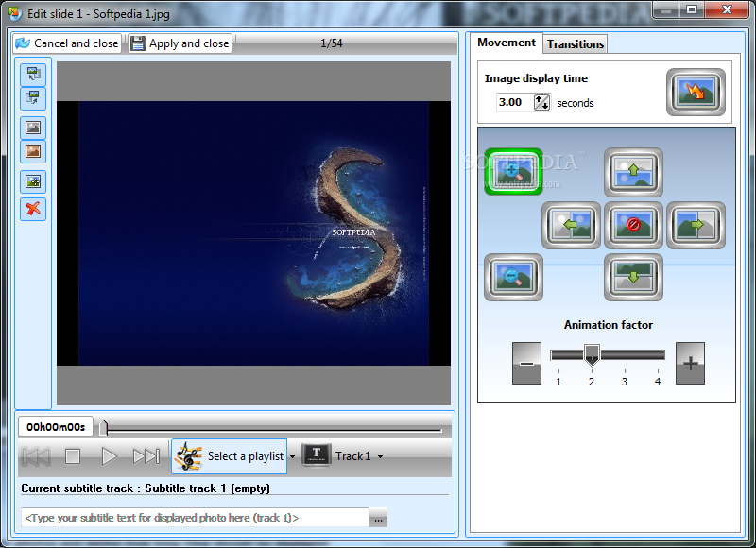Switch to the Transitions tab
The width and height of the screenshot is (756, 548).
click(576, 43)
